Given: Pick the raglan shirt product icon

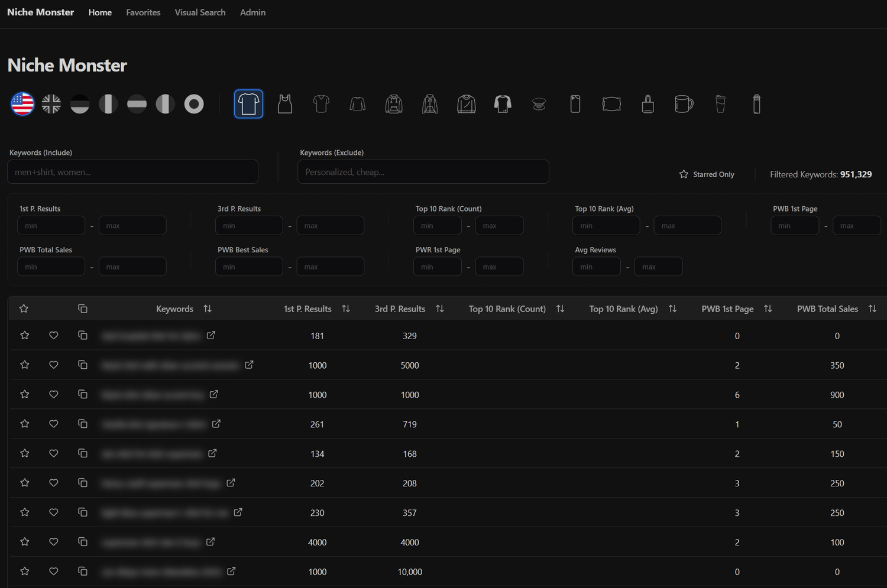Looking at the screenshot, I should coord(503,104).
